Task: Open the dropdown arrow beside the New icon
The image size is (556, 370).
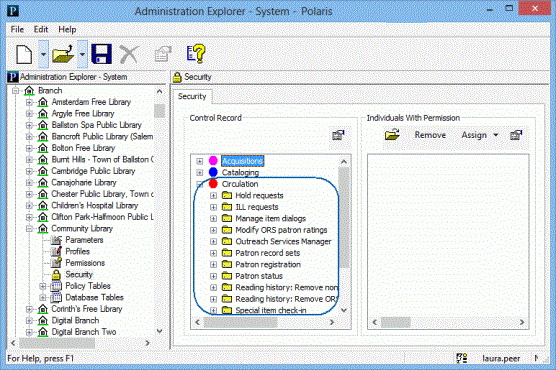Action: (43, 54)
